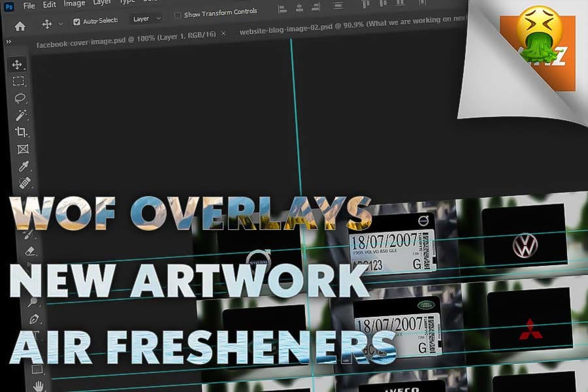This screenshot has height=392, width=588.
Task: Select the Rectangular Marquee tool
Action: (x=18, y=82)
